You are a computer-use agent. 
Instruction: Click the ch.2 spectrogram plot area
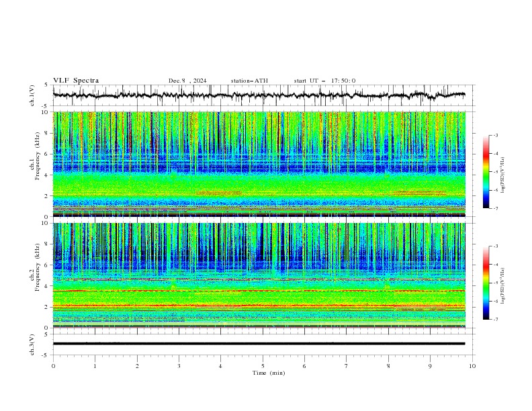259,275
